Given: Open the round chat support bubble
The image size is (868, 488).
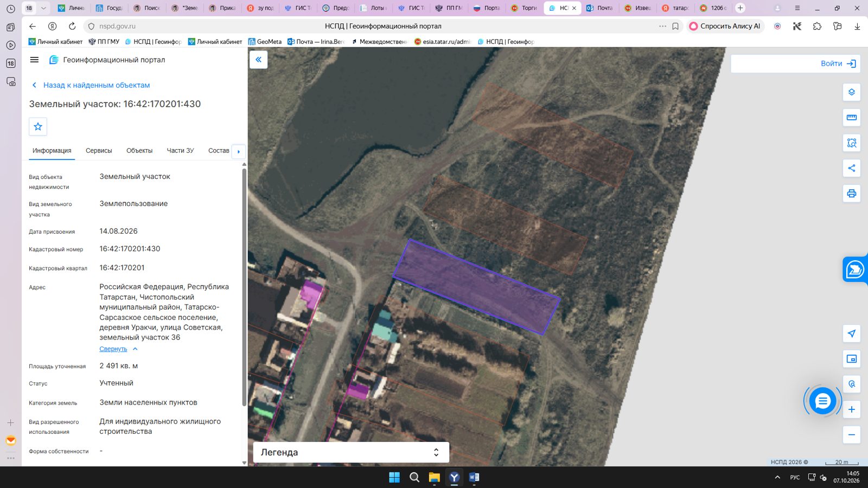Looking at the screenshot, I should click(x=822, y=401).
